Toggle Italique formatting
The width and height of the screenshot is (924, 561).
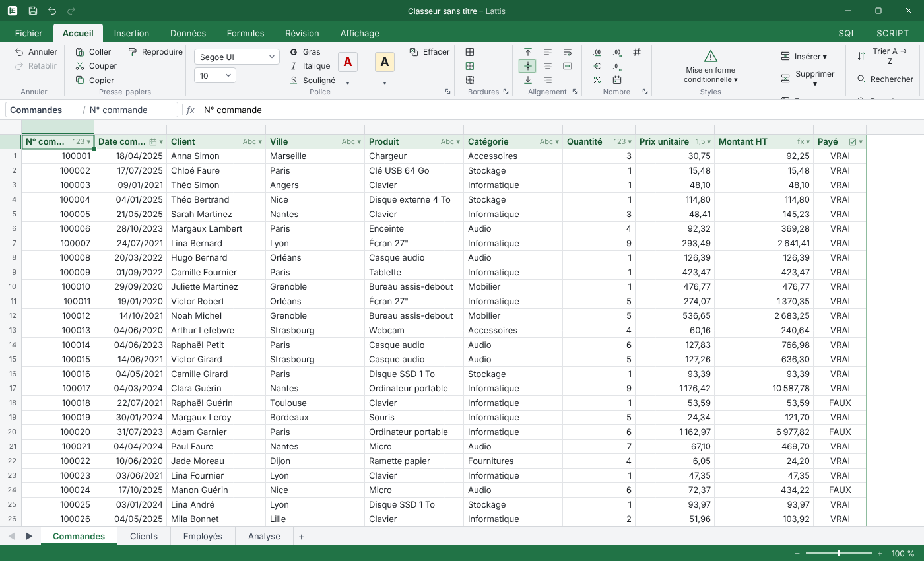pos(310,66)
